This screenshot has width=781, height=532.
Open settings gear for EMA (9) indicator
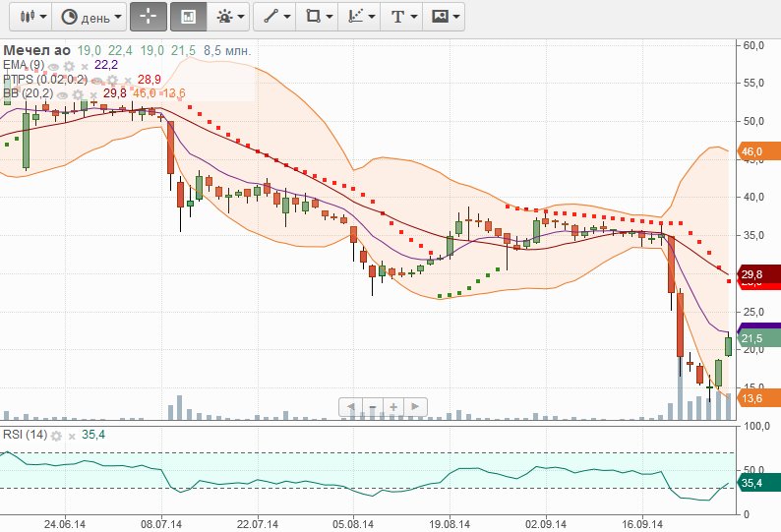click(x=68, y=65)
